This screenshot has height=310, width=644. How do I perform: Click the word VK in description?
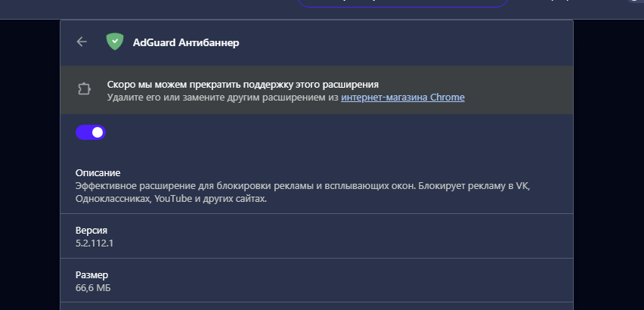522,186
